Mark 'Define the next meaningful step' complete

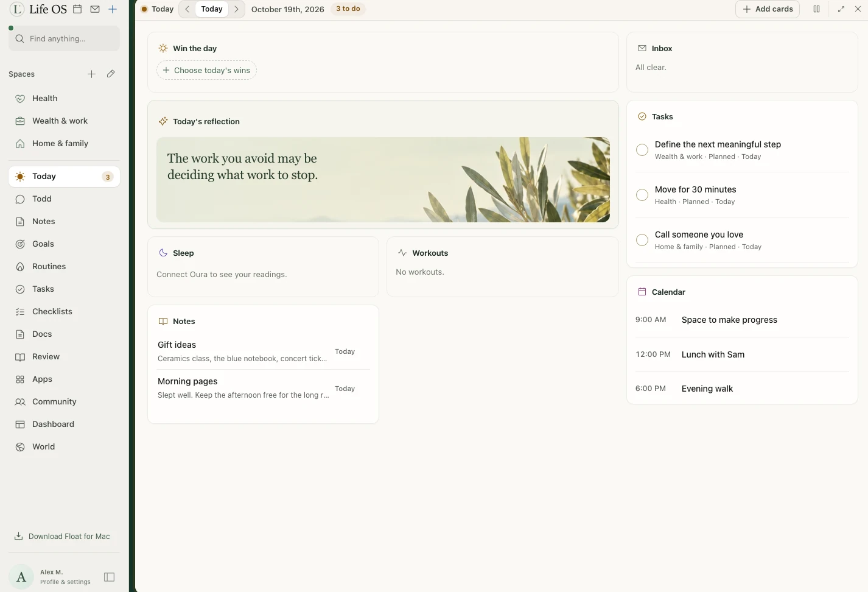[642, 150]
